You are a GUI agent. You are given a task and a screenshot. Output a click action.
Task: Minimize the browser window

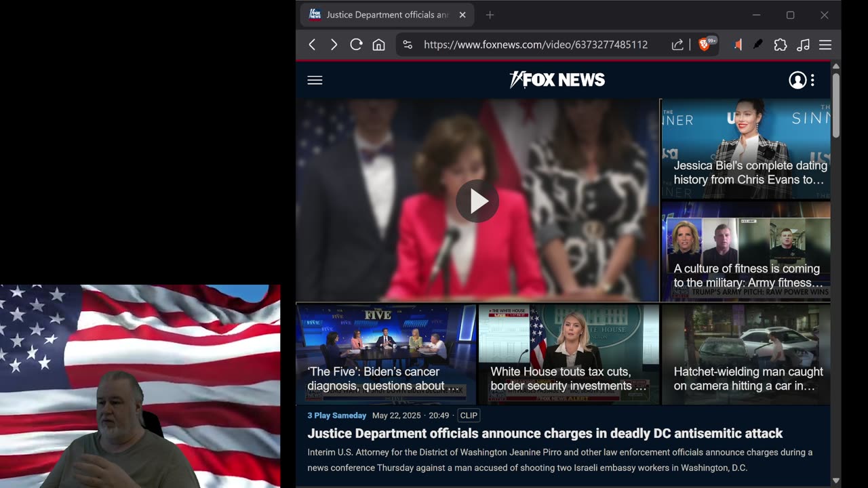756,15
